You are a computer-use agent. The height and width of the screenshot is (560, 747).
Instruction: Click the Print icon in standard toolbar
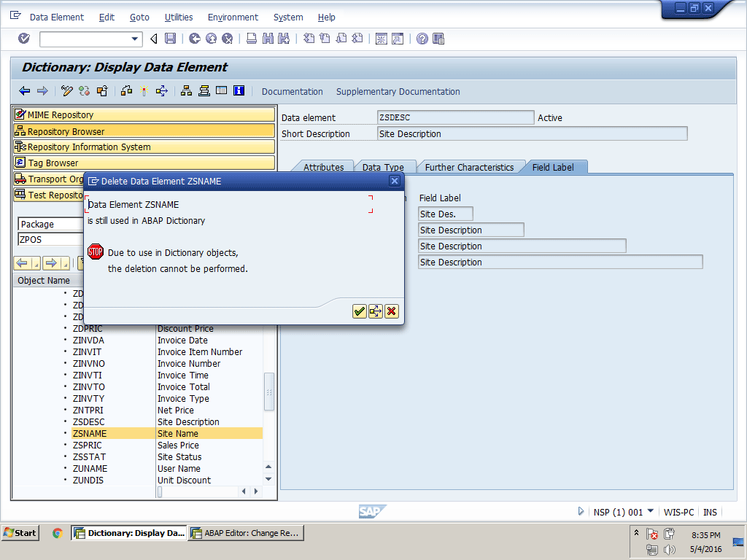(x=251, y=39)
